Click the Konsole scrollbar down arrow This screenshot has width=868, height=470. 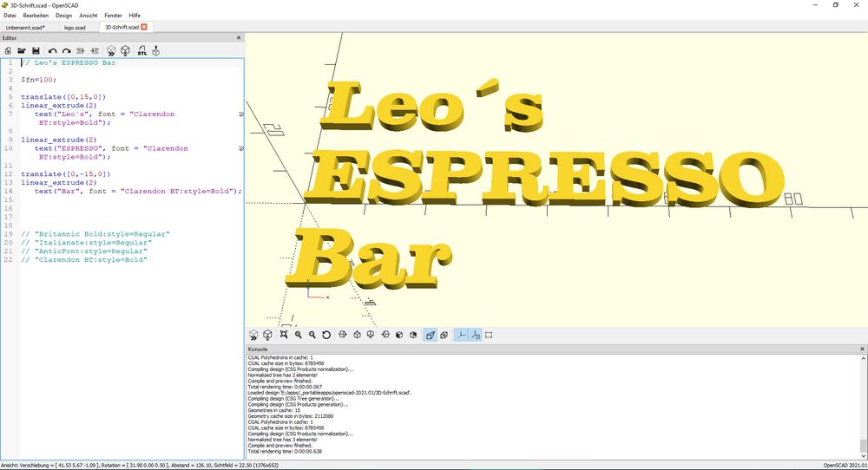(x=863, y=455)
